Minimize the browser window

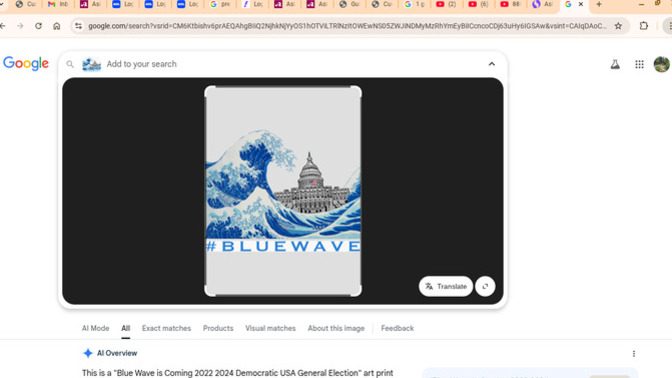tap(641, 4)
